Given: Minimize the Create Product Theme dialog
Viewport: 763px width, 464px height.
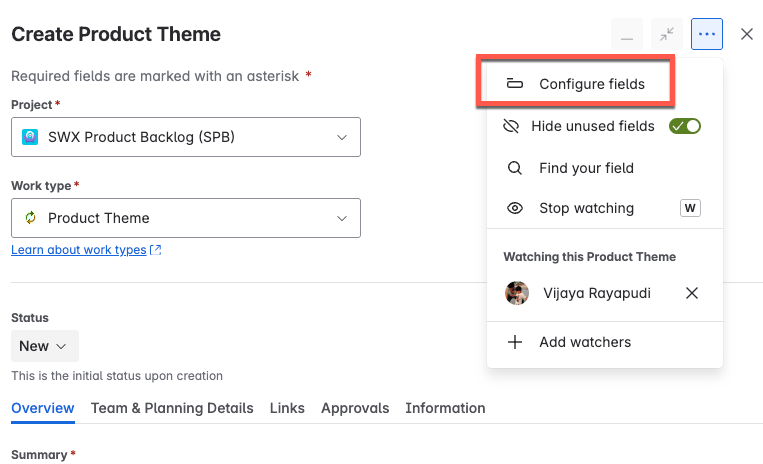Looking at the screenshot, I should point(627,34).
